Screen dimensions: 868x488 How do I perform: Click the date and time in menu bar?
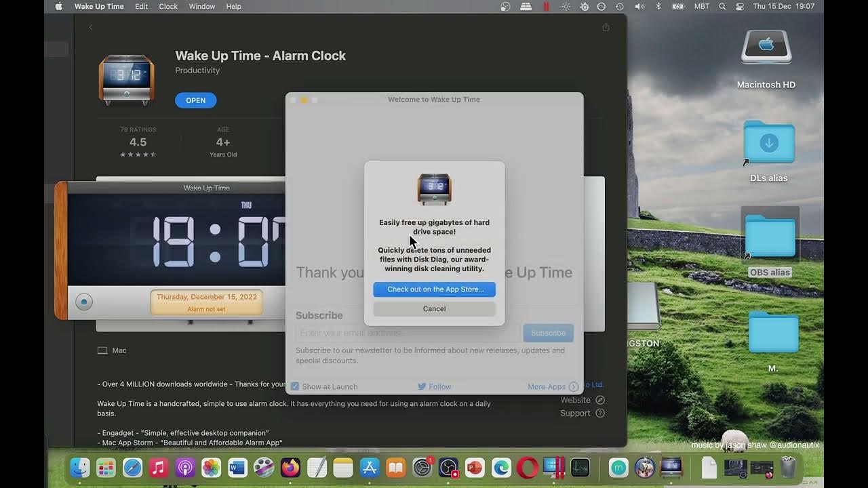[x=783, y=6]
